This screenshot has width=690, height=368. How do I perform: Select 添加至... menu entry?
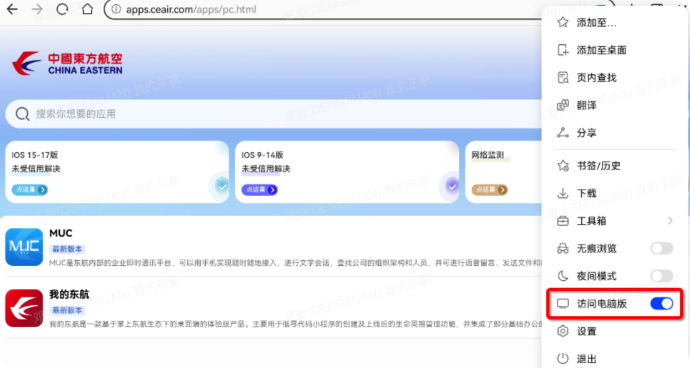(x=615, y=22)
